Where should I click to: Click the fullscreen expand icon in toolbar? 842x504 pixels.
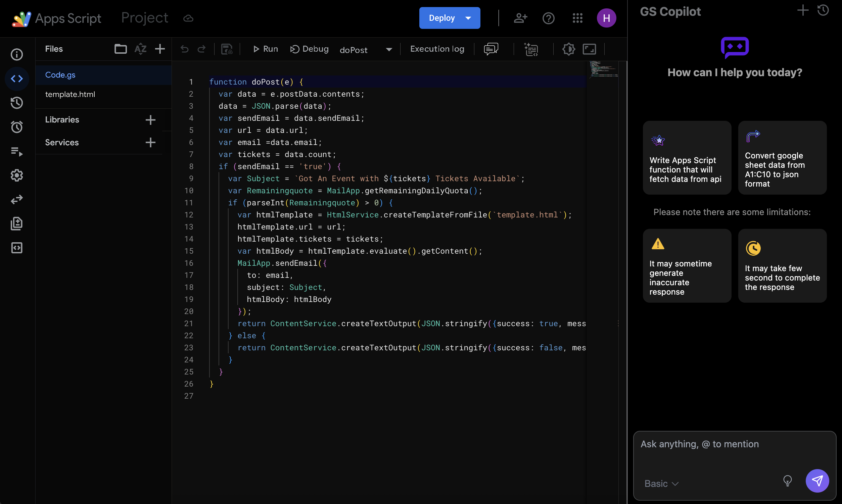pos(589,49)
